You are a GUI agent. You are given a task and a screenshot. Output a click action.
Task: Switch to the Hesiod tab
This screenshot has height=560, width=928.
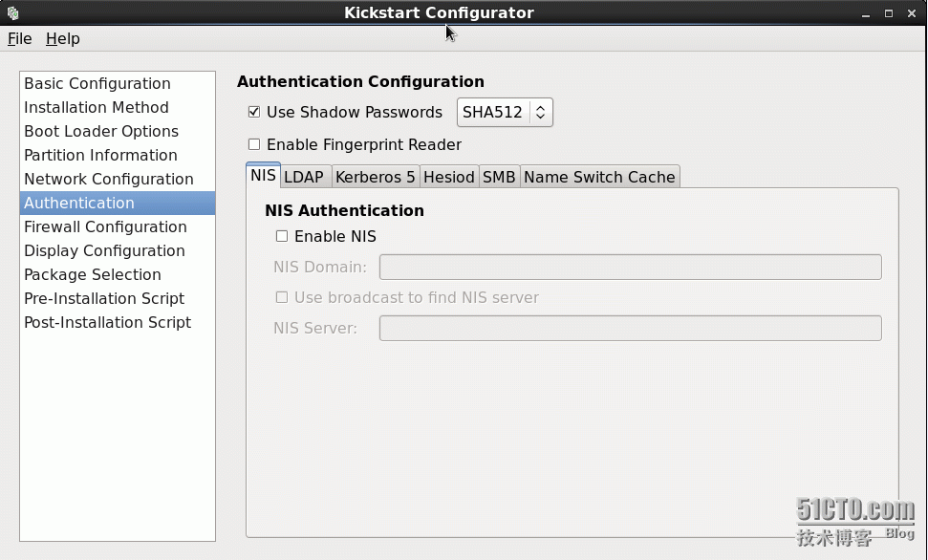[449, 177]
